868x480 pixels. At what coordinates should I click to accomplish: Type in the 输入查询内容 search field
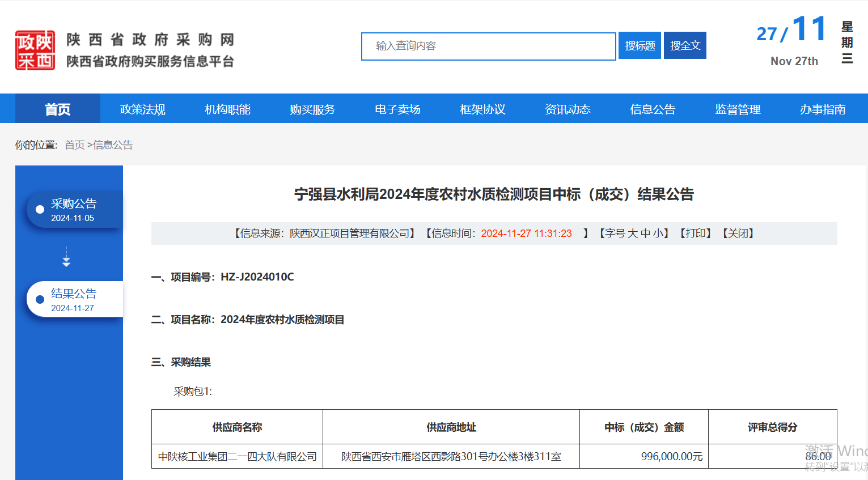tap(488, 46)
